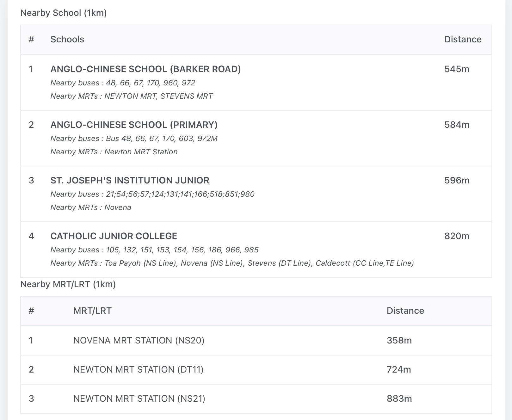Select Newton MRT Station (DT11) row

(138, 369)
